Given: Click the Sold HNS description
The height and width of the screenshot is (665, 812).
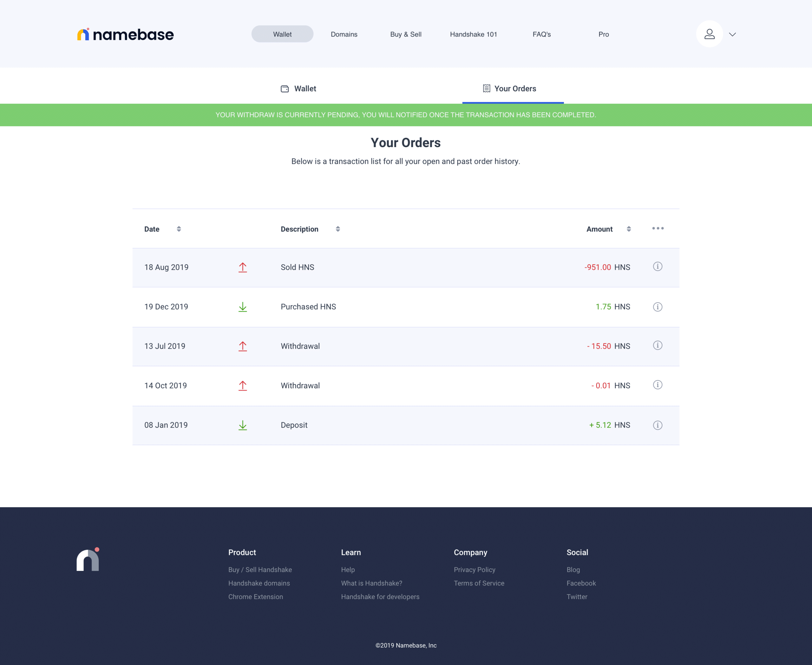Looking at the screenshot, I should 297,268.
